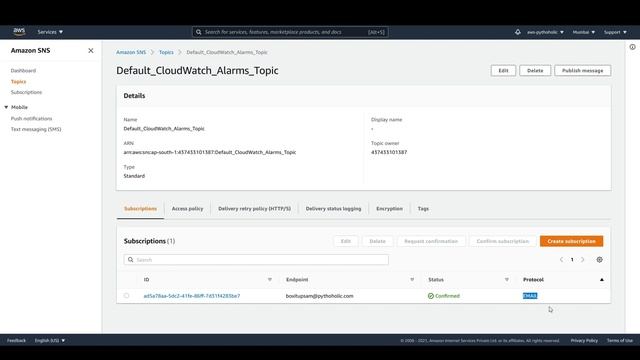Switch to the Access policy tab

[x=187, y=209]
